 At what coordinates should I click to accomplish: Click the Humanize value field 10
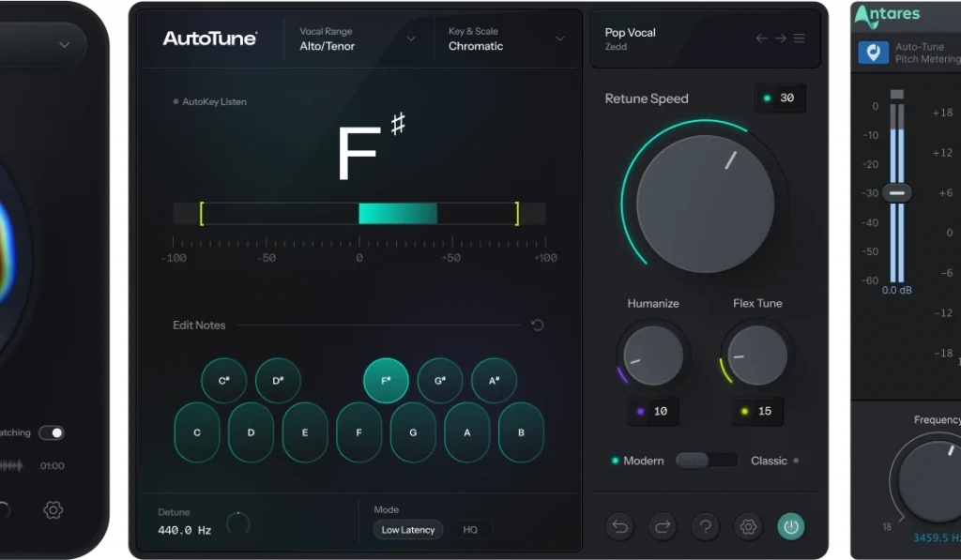653,411
